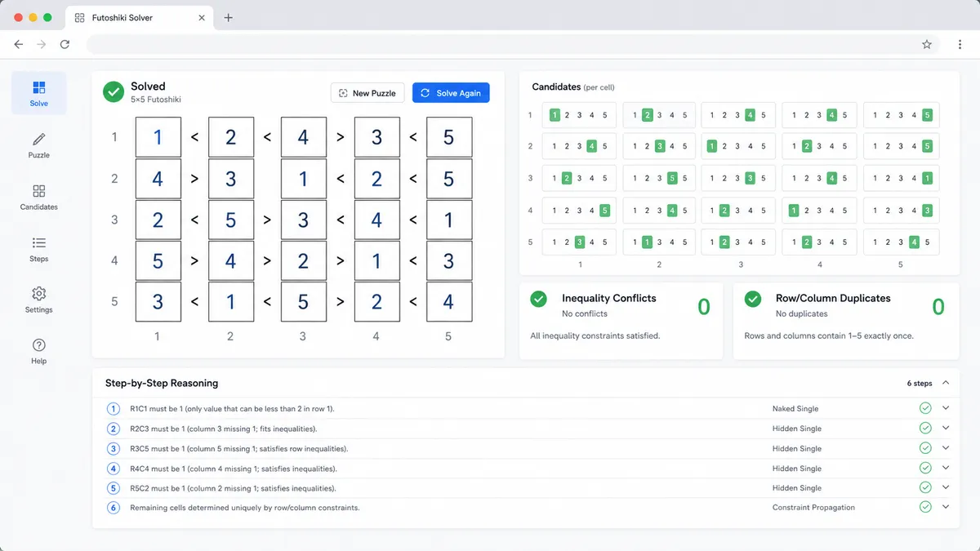Click step 6 number badge
Image resolution: width=980 pixels, height=551 pixels.
(x=114, y=508)
